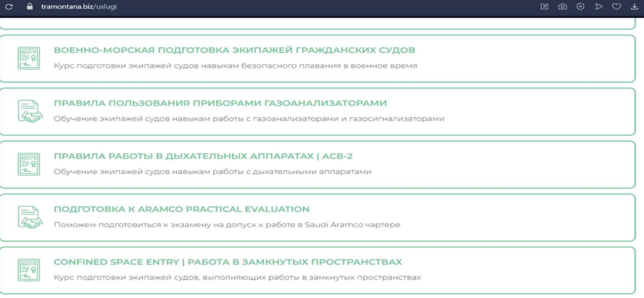Viewport: 644px width, 298px height.
Task: Open the shield ad blocker icon
Action: click(x=581, y=6)
